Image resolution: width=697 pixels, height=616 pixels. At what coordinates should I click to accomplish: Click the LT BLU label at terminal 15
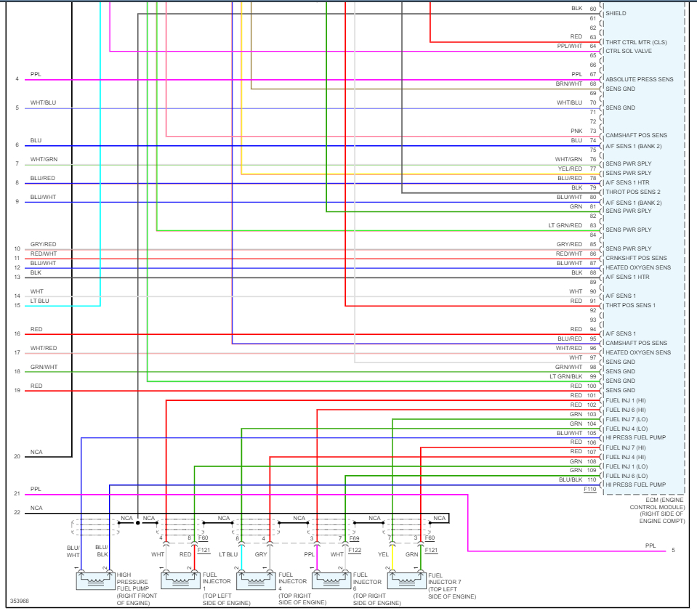39,301
